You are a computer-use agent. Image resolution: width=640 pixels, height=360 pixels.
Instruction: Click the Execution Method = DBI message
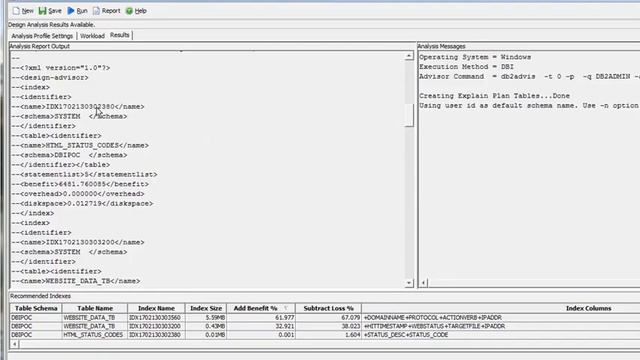[x=467, y=67]
